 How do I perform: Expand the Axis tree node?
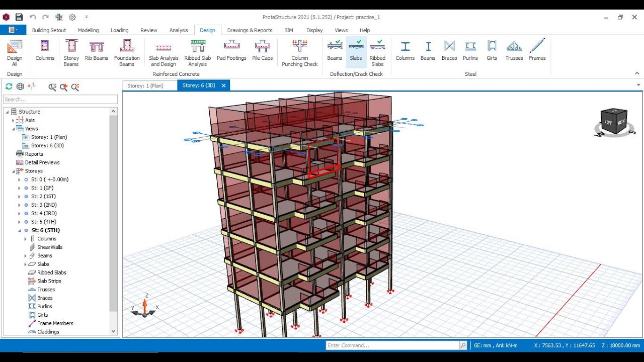(x=14, y=120)
